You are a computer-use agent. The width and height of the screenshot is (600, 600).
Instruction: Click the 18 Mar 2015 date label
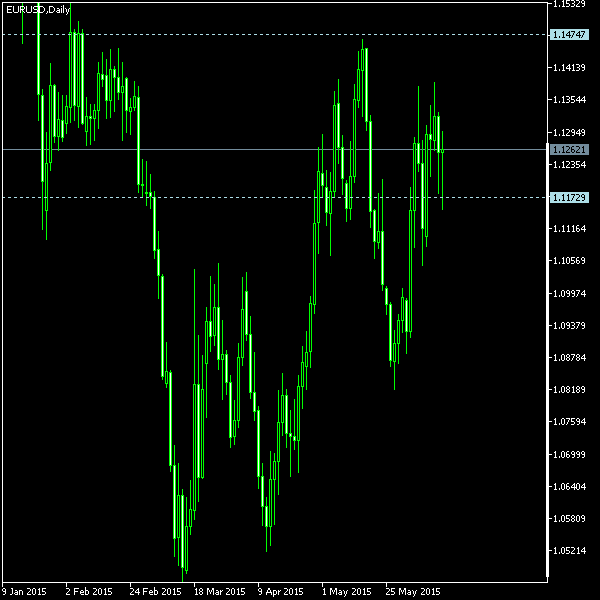click(x=219, y=592)
